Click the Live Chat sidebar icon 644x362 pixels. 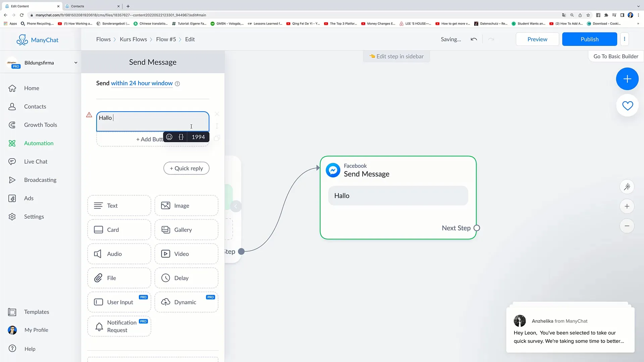coord(12,161)
